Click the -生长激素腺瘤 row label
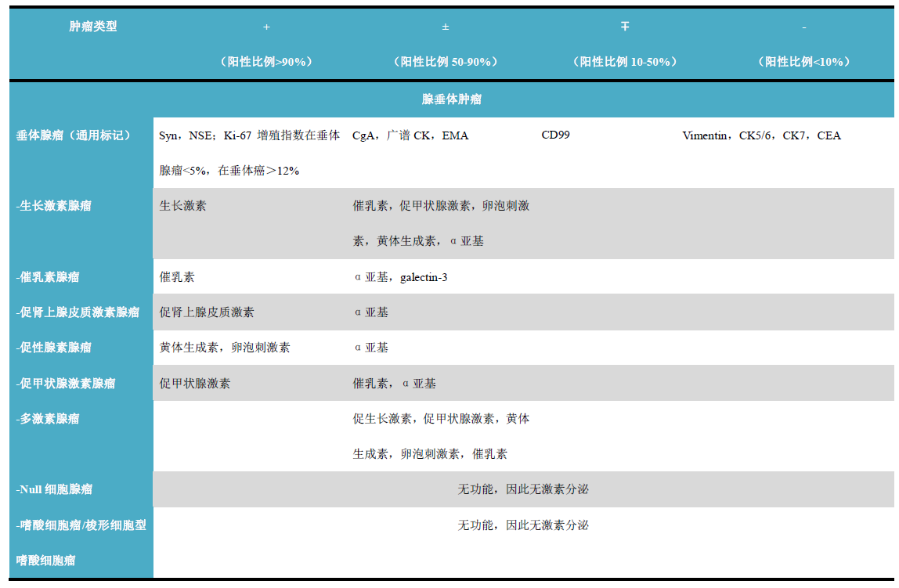Screen dimensions: 899x588 tap(54, 206)
